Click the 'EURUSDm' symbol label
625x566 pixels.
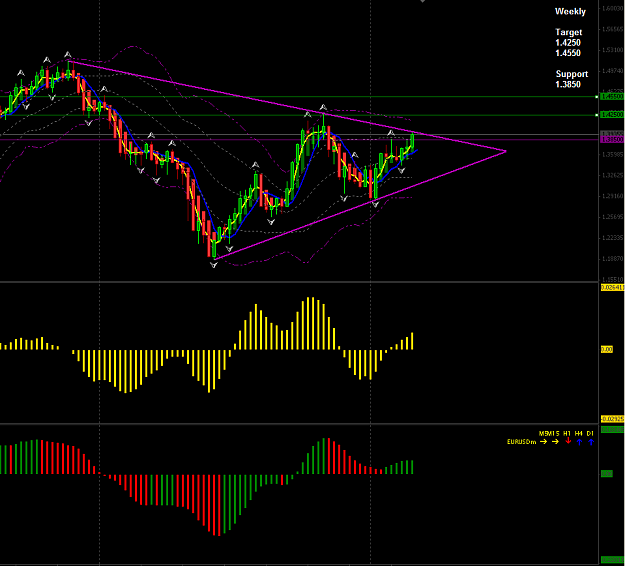521,442
